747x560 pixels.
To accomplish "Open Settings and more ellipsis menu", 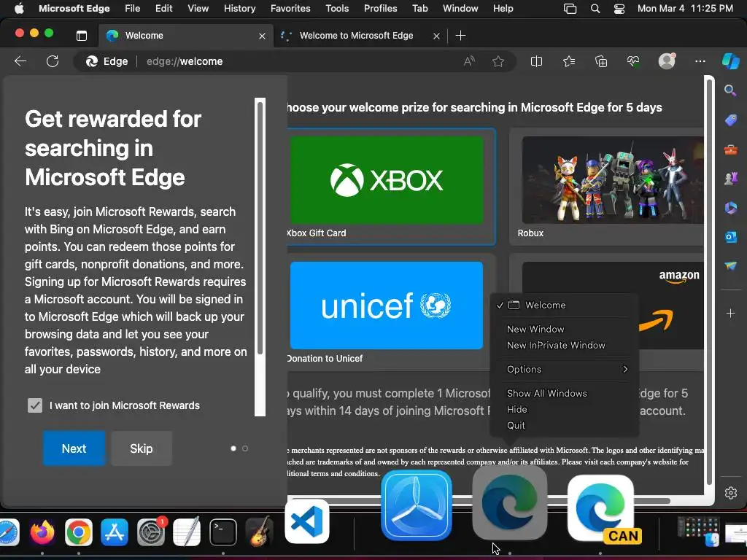I will tap(700, 61).
